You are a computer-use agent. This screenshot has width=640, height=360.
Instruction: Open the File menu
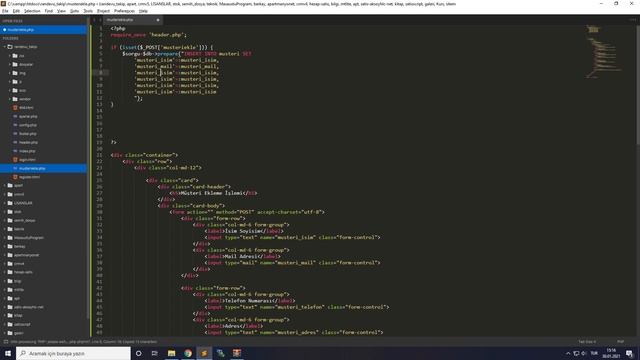(x=5, y=11)
